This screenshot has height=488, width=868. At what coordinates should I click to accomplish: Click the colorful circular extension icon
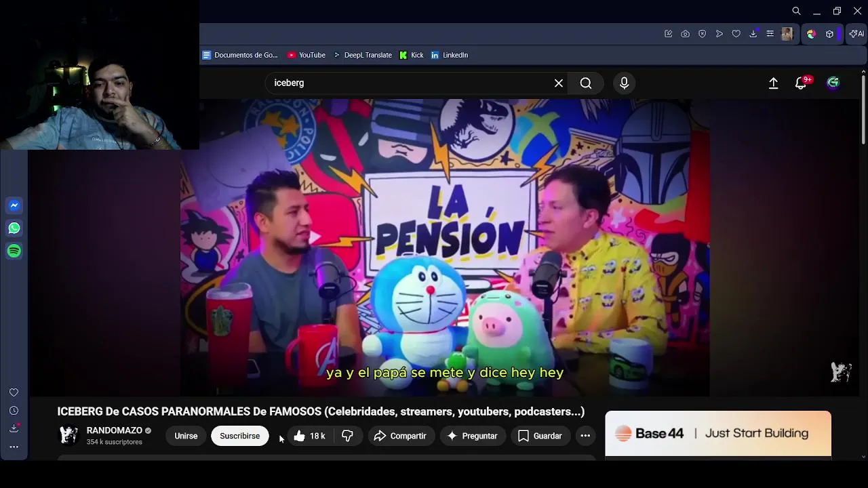pyautogui.click(x=811, y=34)
